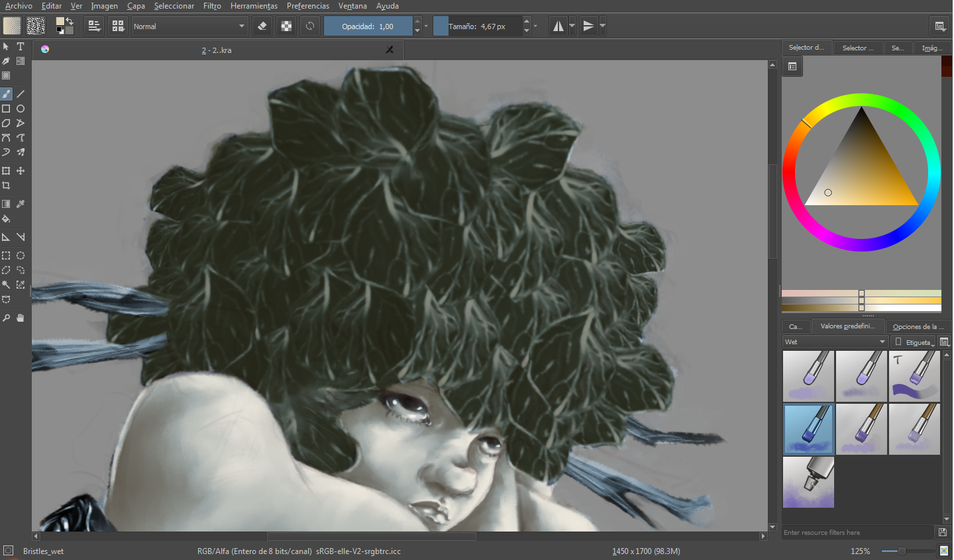Expand the Etiqueta tag options
This screenshot has height=560, width=954.
point(914,342)
